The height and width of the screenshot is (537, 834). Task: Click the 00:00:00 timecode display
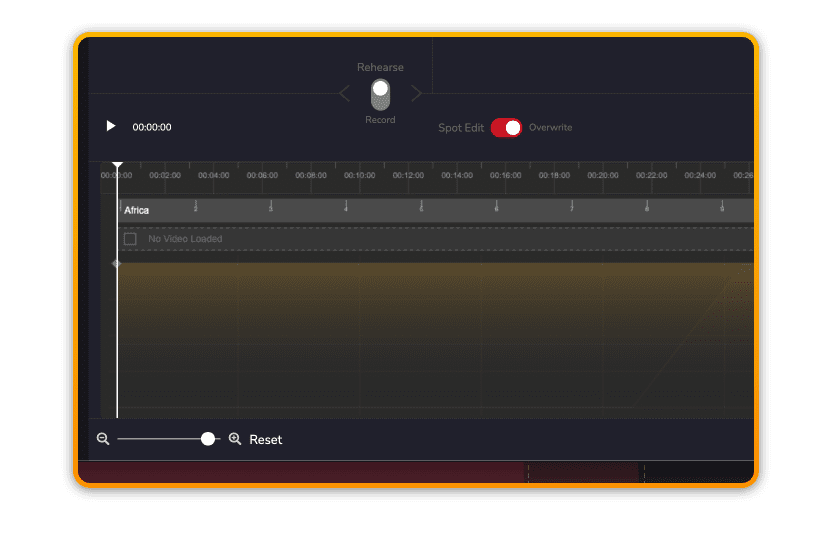[152, 127]
